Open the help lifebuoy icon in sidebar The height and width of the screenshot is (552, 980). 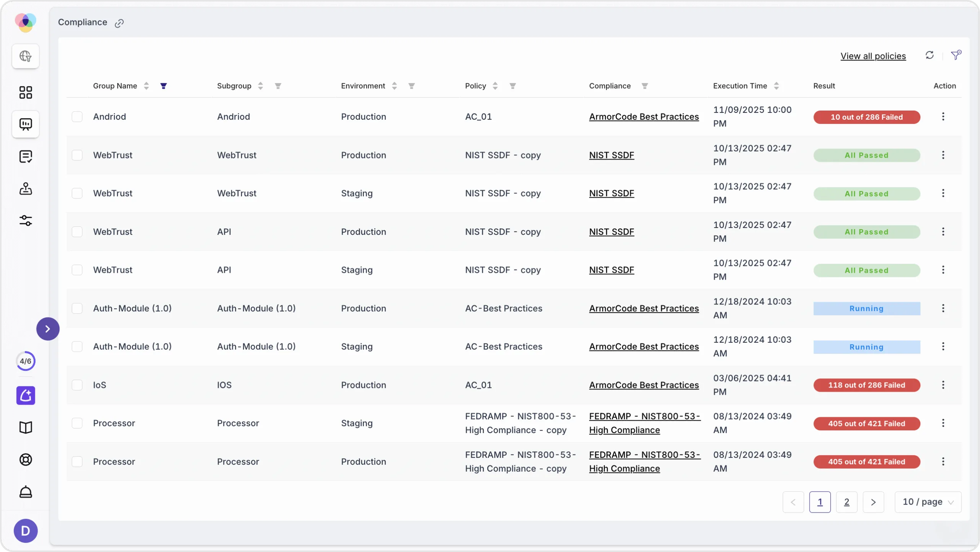[x=25, y=459]
